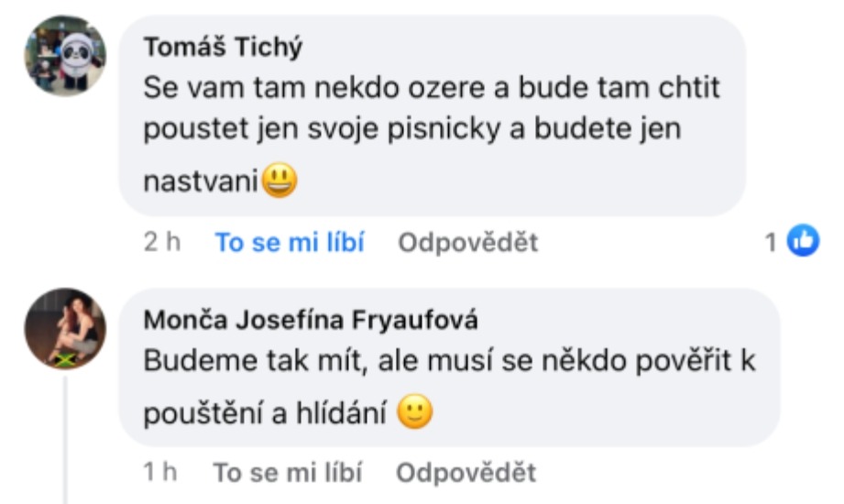Click the '2 h' comment timestamp
The width and height of the screenshot is (844, 504).
coord(162,242)
